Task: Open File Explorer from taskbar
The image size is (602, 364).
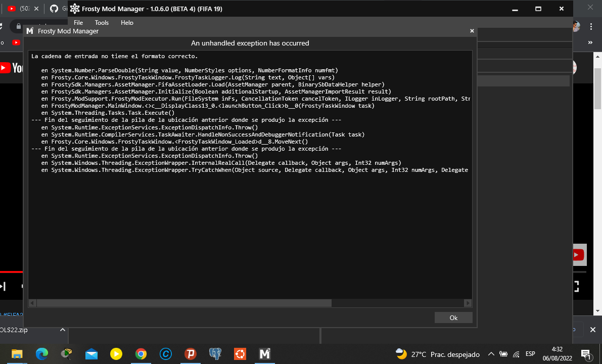Action: (17, 353)
